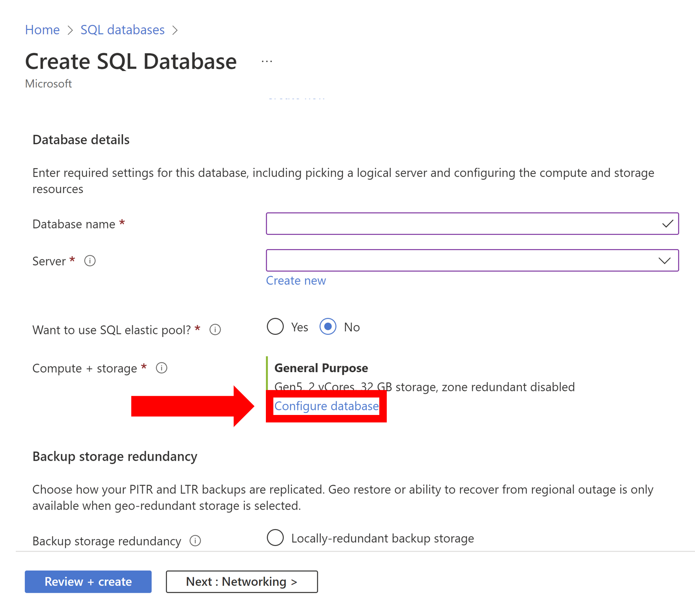This screenshot has height=616, width=695.
Task: Expand the Server dropdown chevron
Action: tap(665, 260)
